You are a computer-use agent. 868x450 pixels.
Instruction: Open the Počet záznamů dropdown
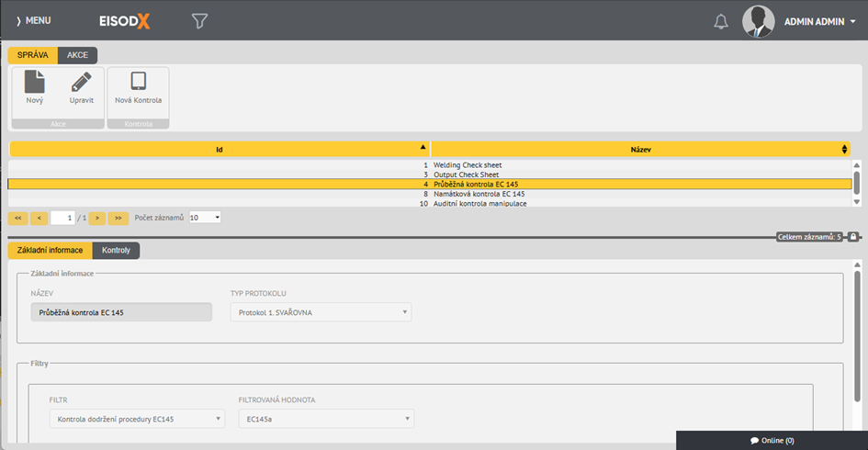click(x=205, y=218)
